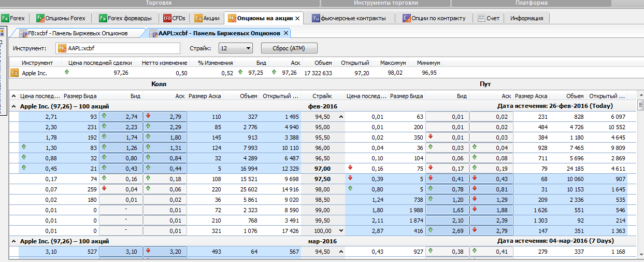Collapse the мар-2016 Apple Inc. expiry group
This screenshot has height=262, width=644.
pos(13,241)
